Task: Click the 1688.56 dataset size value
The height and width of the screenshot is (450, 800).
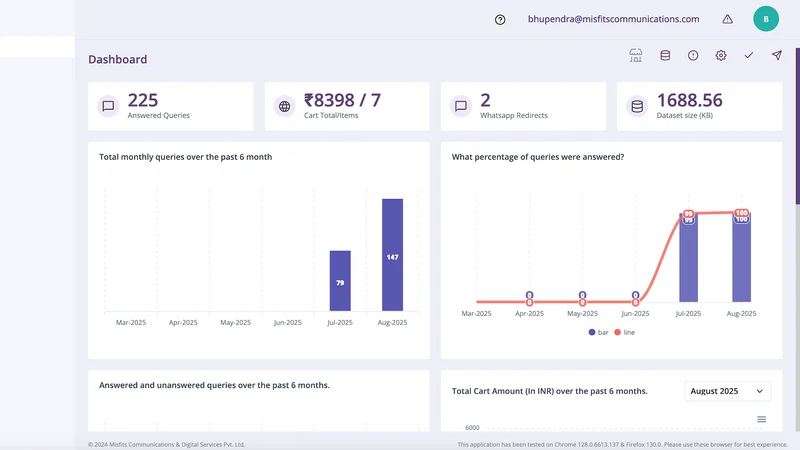Action: (x=689, y=100)
